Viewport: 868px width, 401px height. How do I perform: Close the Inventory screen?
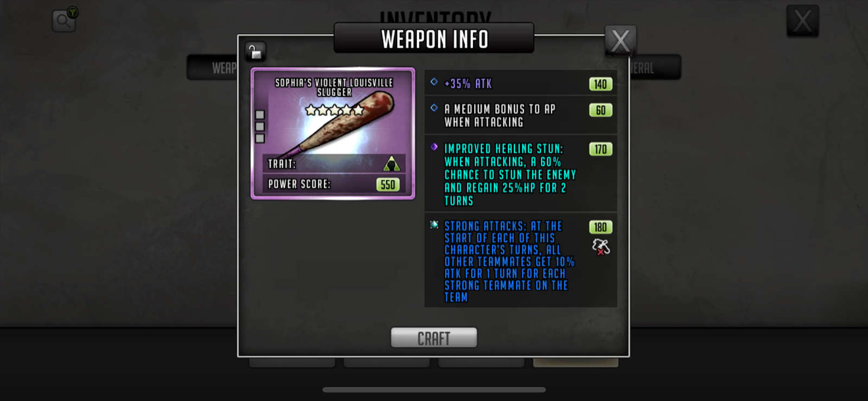(803, 21)
